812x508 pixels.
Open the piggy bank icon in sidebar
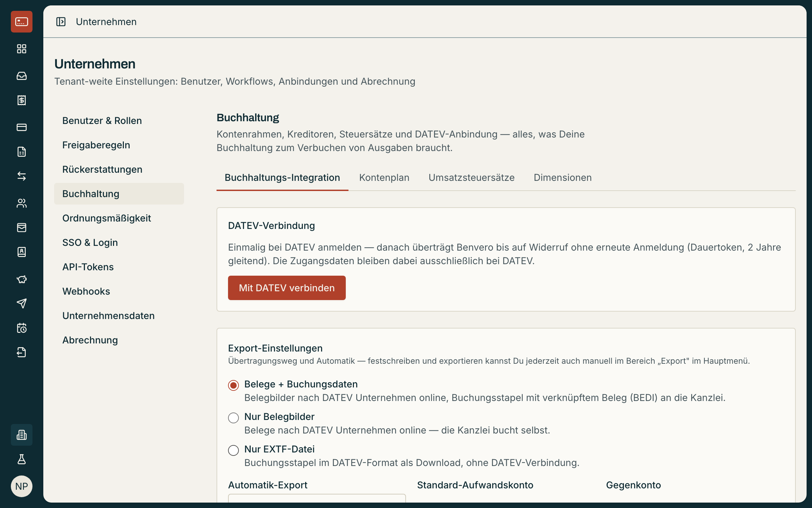tap(22, 279)
